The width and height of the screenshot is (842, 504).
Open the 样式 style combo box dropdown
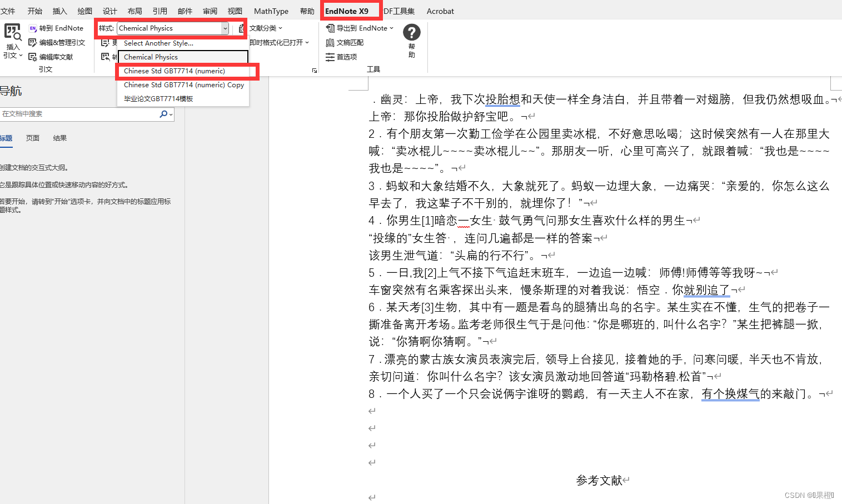pyautogui.click(x=225, y=28)
